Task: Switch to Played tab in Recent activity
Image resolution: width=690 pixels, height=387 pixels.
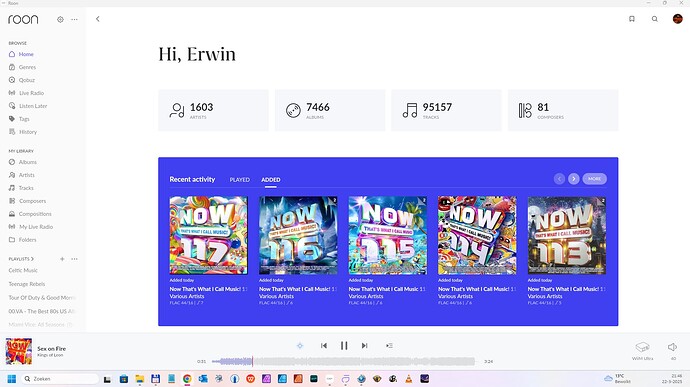Action: click(239, 180)
